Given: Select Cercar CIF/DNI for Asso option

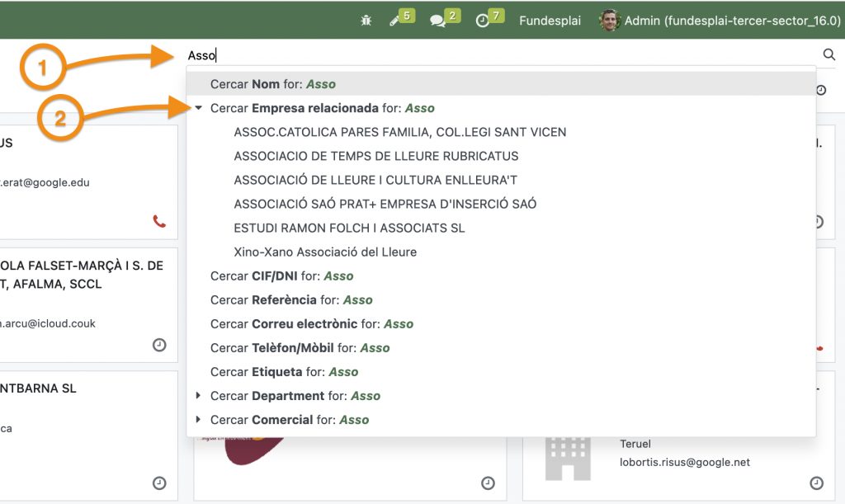Looking at the screenshot, I should 281,276.
